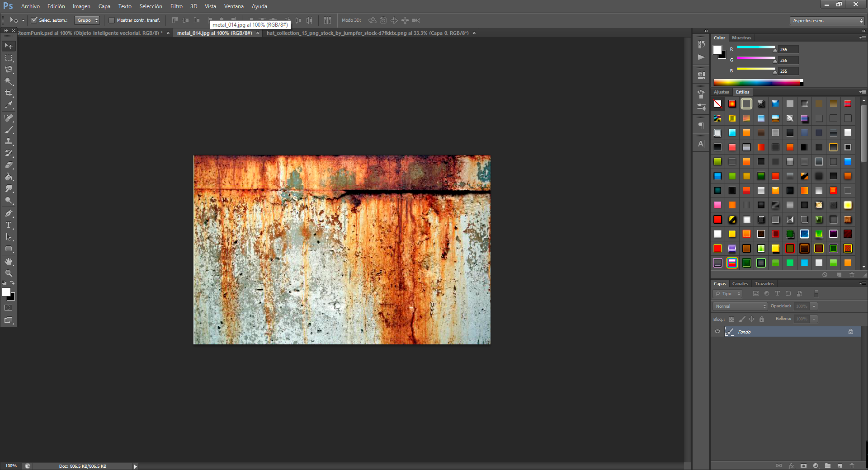This screenshot has height=470, width=868.
Task: Open the Opacidad value dropdown arrow
Action: [814, 306]
